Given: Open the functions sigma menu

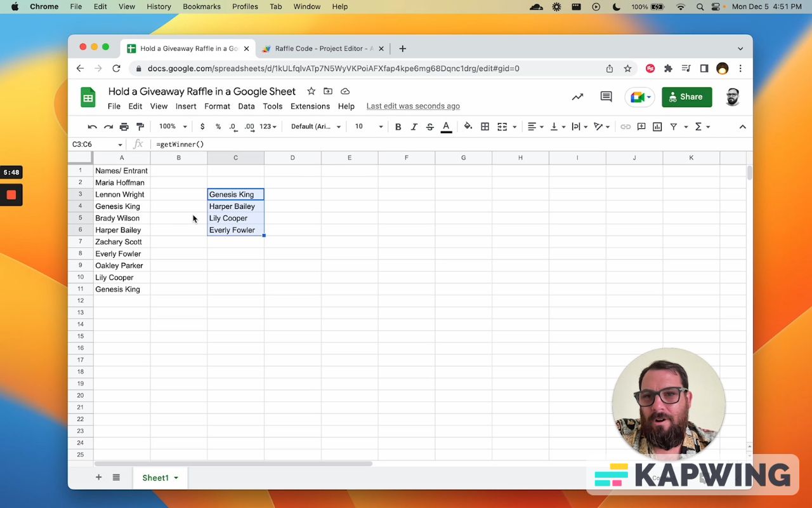Looking at the screenshot, I should [x=702, y=127].
